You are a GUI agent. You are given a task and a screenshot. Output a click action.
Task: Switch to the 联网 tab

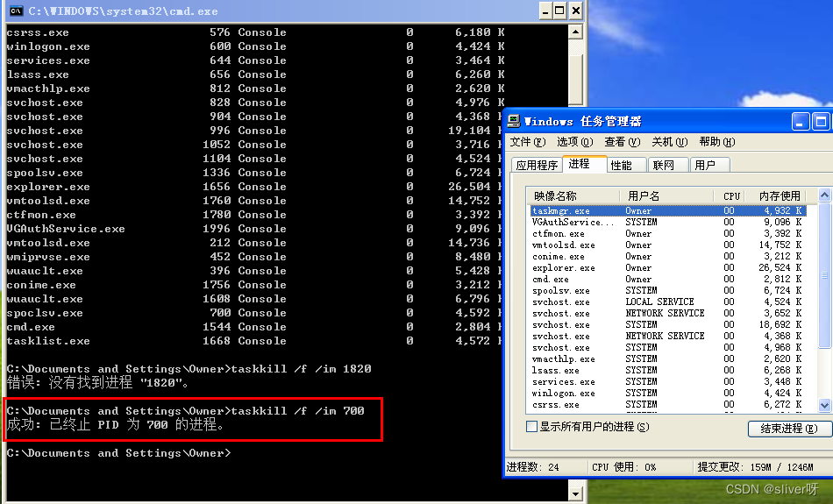pos(668,165)
